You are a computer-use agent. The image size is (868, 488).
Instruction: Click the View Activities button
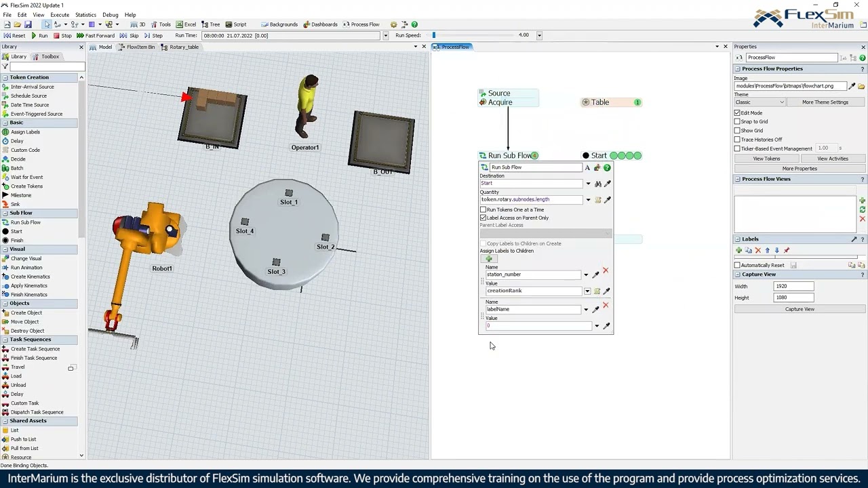tap(833, 159)
